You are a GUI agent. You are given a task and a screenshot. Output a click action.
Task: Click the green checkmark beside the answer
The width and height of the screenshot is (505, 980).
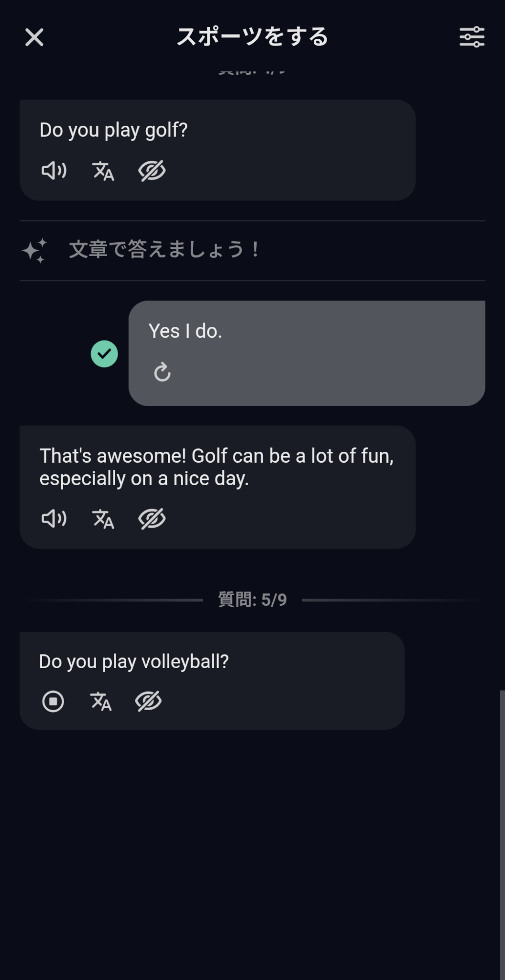click(x=104, y=354)
